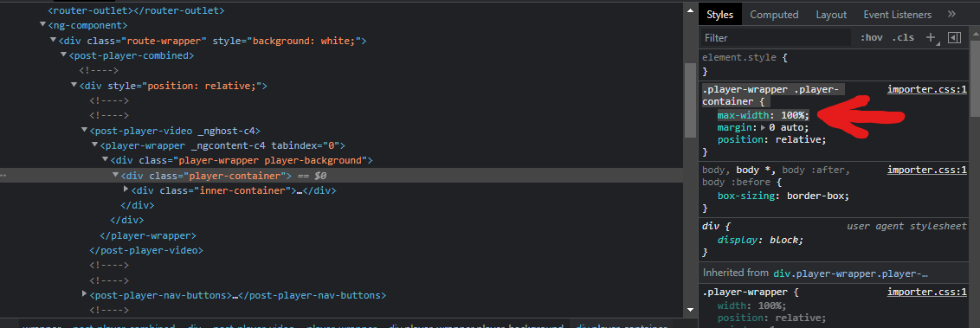Open importer.css:1 link for .player-container rule
This screenshot has height=328, width=980.
pyautogui.click(x=927, y=89)
